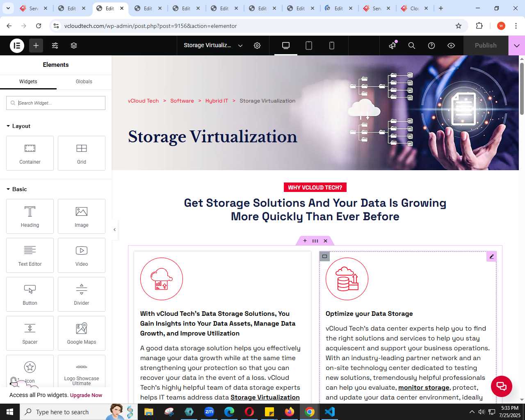Select the Grid widget
Screen dimensions: 525x420
click(82, 153)
